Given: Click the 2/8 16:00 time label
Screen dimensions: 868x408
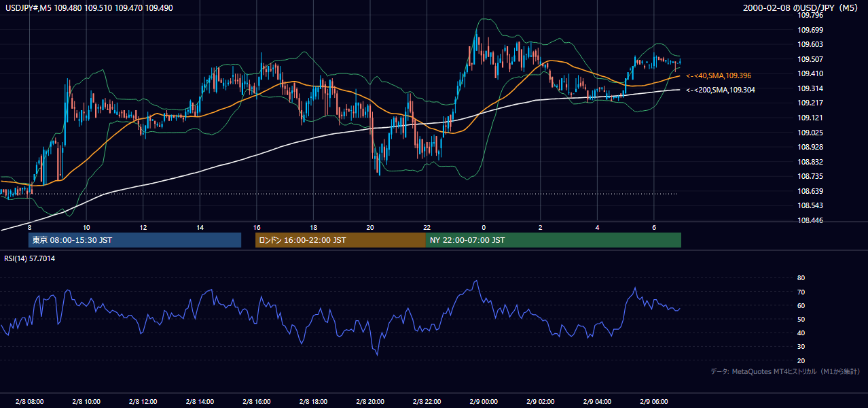Looking at the screenshot, I should coord(257,401).
